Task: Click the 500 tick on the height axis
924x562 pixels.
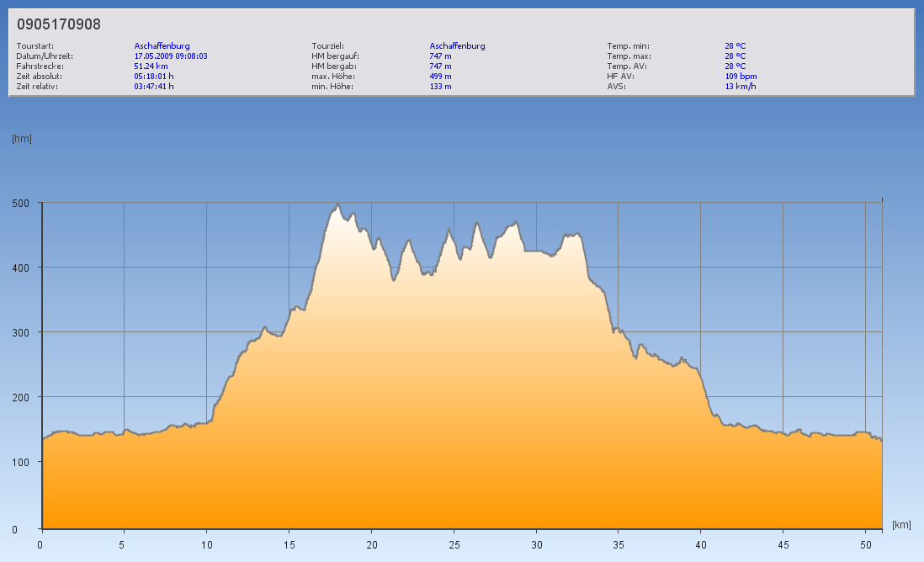Action: 20,203
